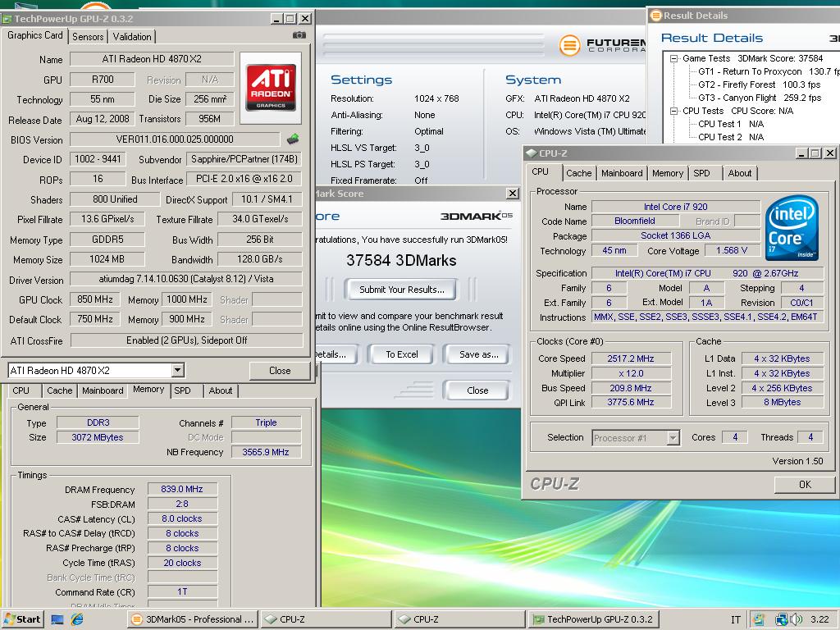The width and height of the screenshot is (840, 630).
Task: Click the Core Voltage 1.568 V value
Action: [x=731, y=250]
